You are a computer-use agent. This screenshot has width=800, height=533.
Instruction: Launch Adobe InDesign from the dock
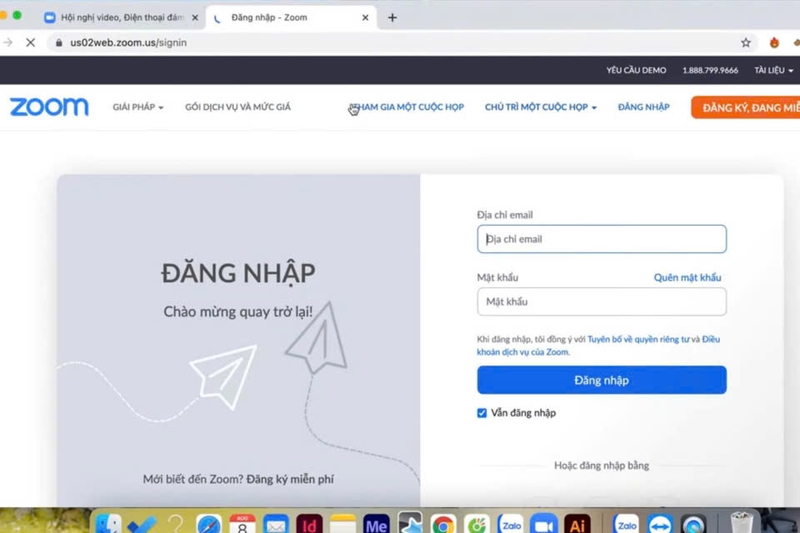click(x=309, y=524)
